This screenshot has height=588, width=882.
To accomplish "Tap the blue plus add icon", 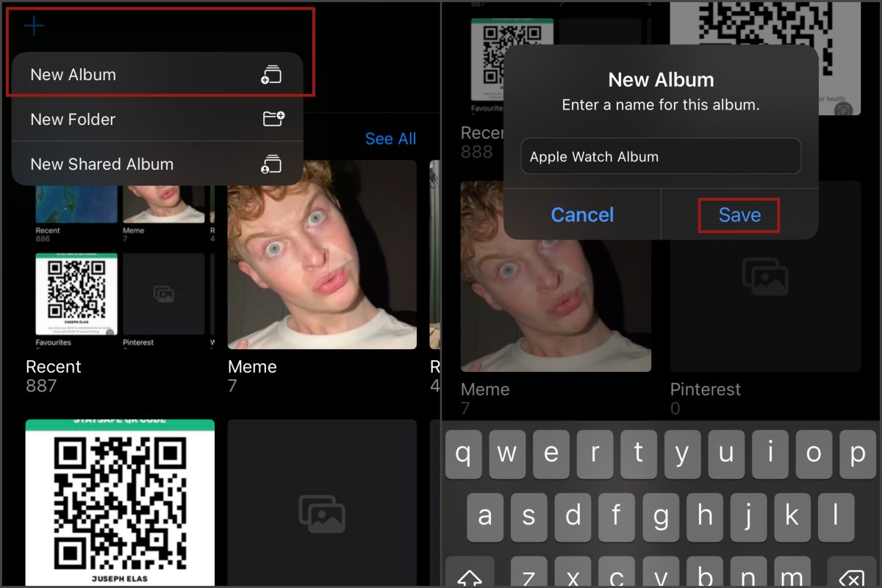I will (x=34, y=27).
